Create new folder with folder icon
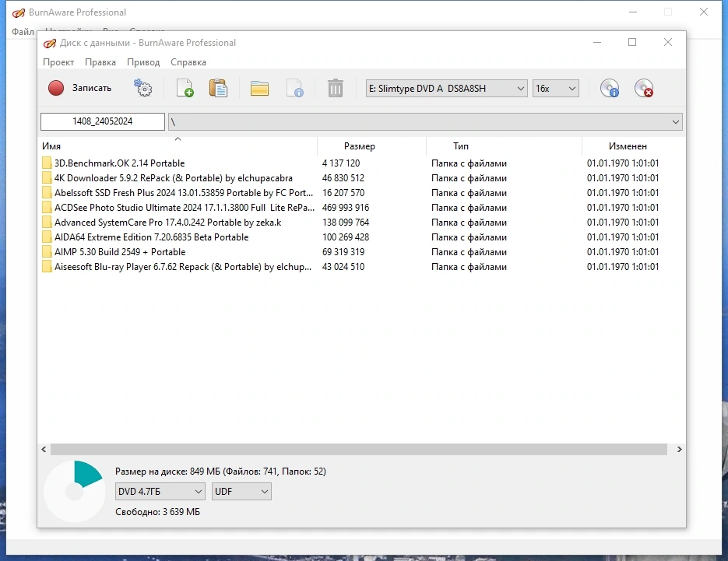The height and width of the screenshot is (561, 728). 259,88
